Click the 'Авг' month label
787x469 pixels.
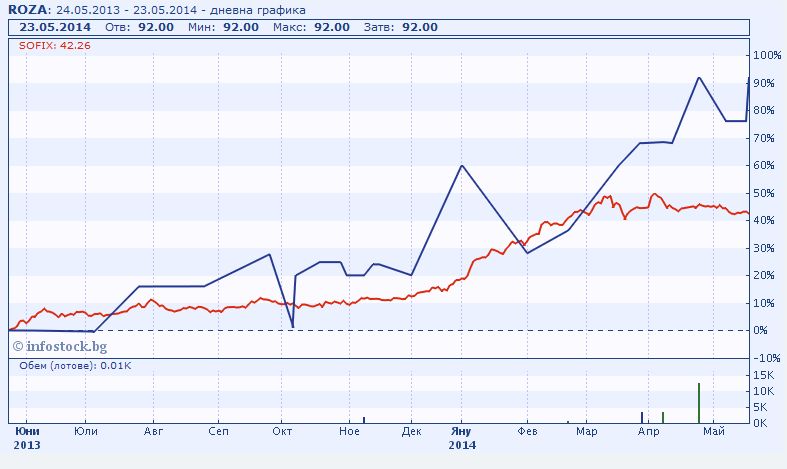pos(154,431)
